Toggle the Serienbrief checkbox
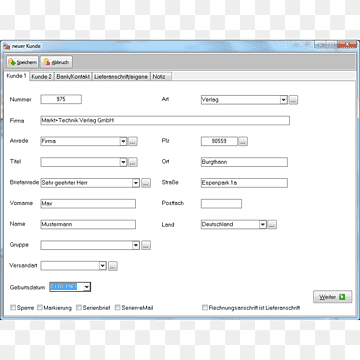 pos(79,308)
